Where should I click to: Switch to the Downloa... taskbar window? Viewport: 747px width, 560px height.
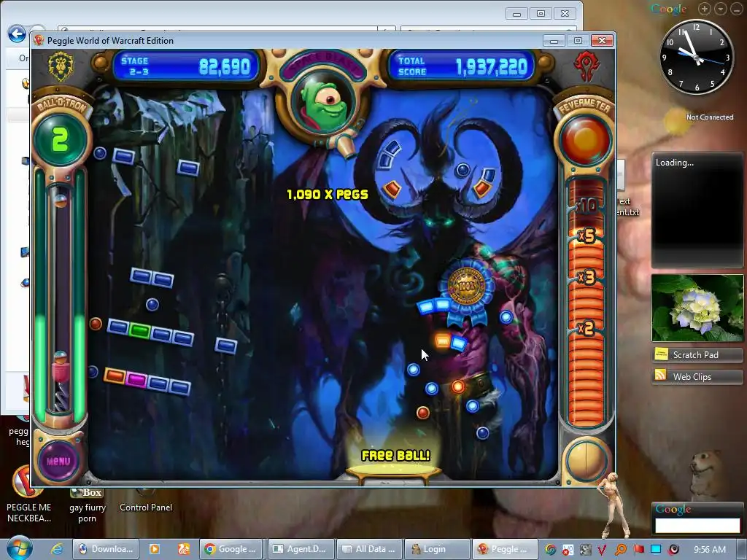pos(106,549)
